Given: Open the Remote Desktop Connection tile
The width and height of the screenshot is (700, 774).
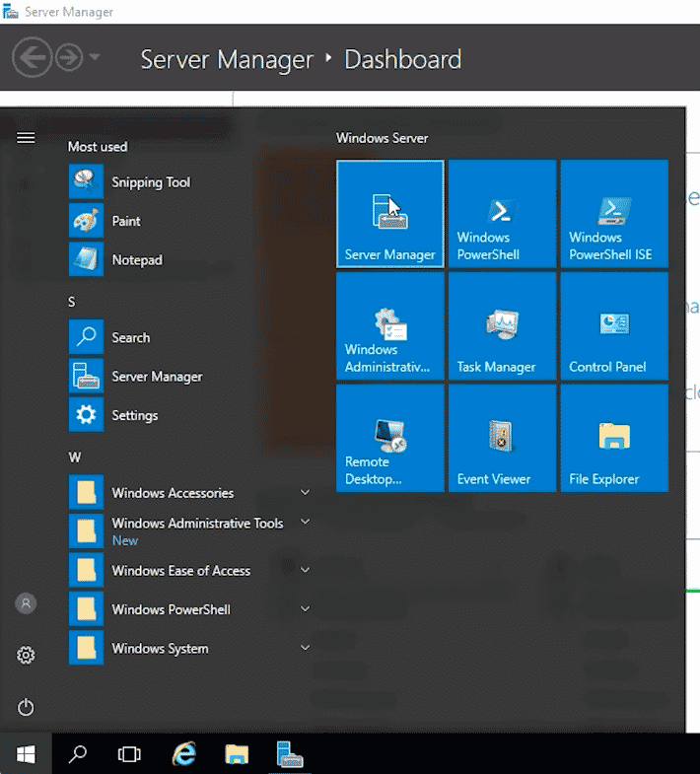Looking at the screenshot, I should (389, 438).
